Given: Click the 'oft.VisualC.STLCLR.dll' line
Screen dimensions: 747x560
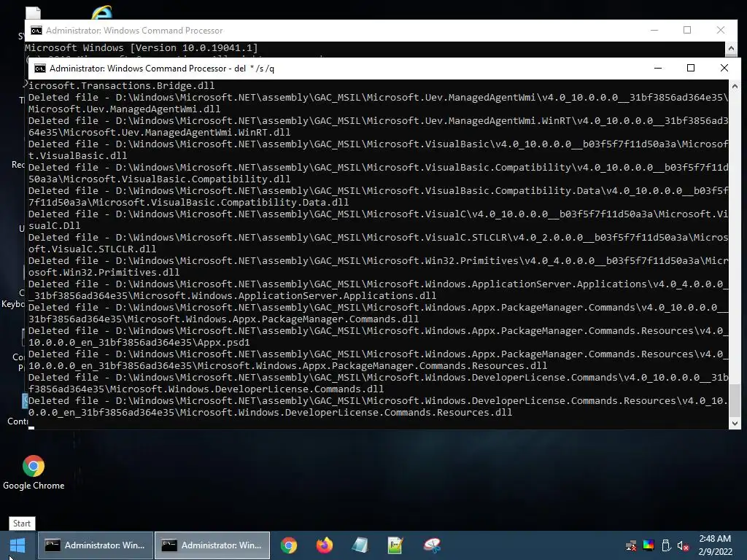Looking at the screenshot, I should 93,249.
